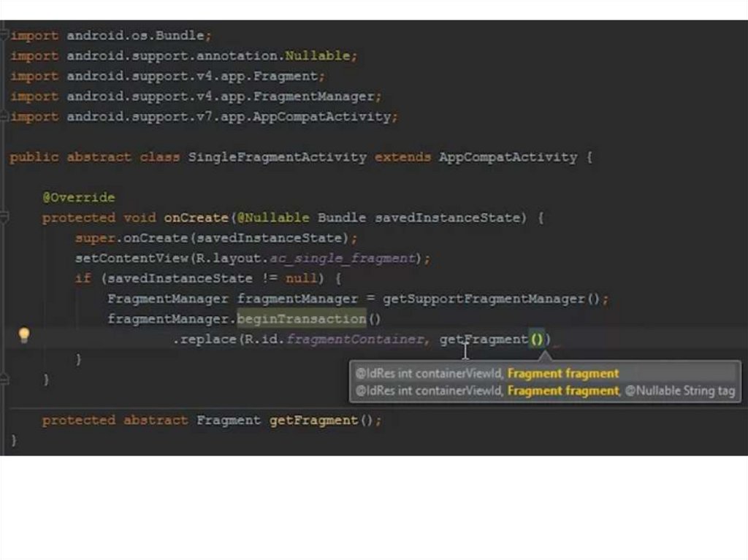The image size is (748, 560).
Task: Click the fold marker at onCreate closing brace
Action: point(4,380)
